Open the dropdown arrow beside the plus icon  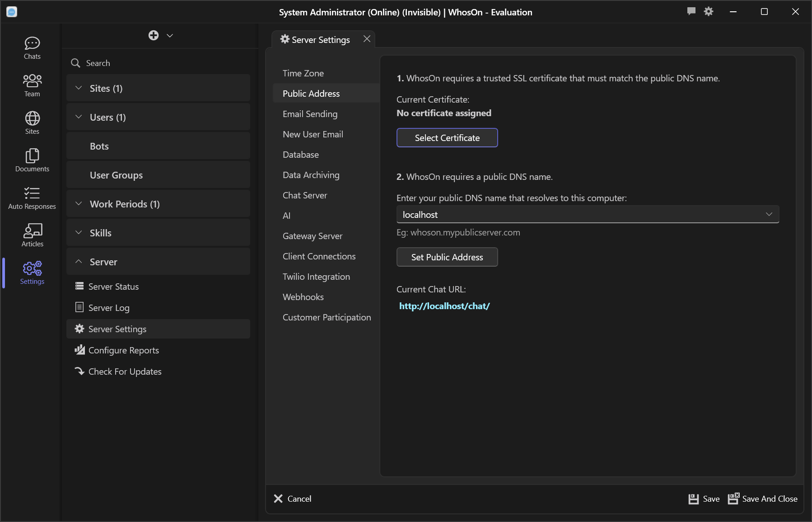pos(170,36)
